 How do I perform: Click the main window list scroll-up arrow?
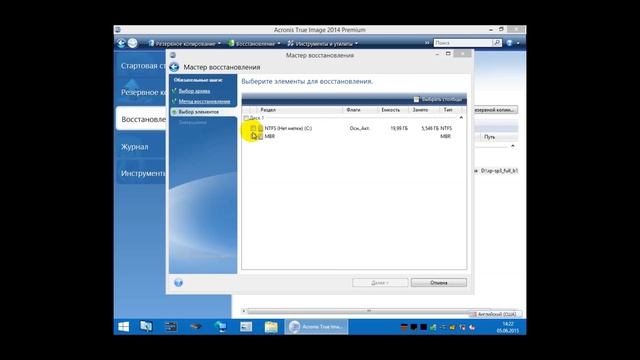coord(513,146)
